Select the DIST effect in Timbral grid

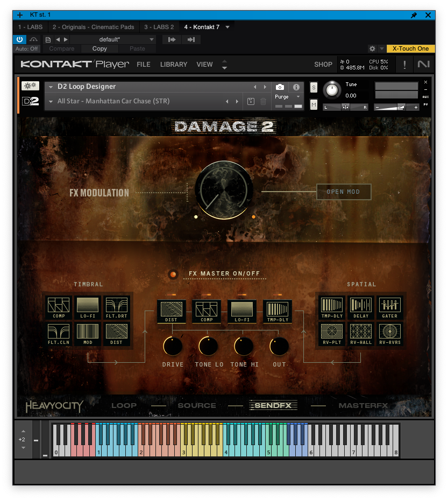click(x=116, y=334)
